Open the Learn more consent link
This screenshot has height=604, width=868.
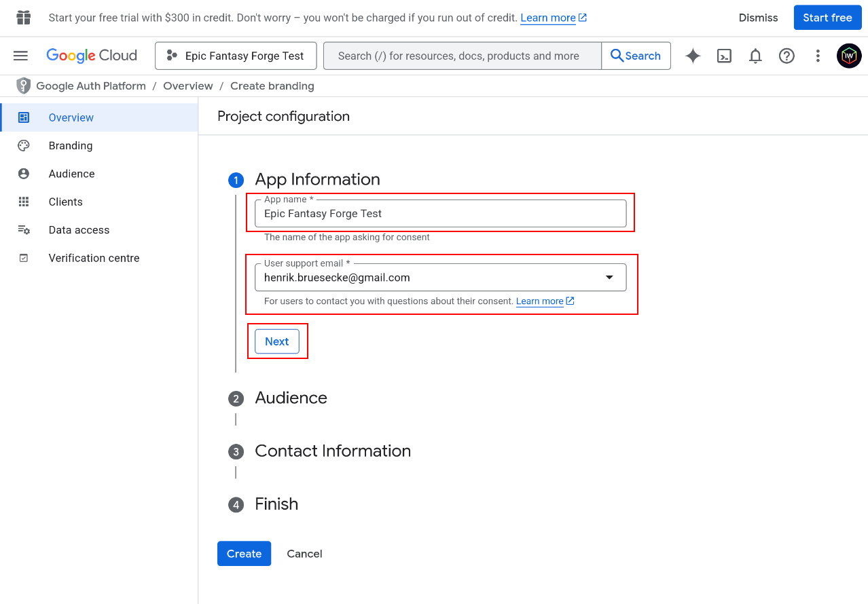point(540,301)
